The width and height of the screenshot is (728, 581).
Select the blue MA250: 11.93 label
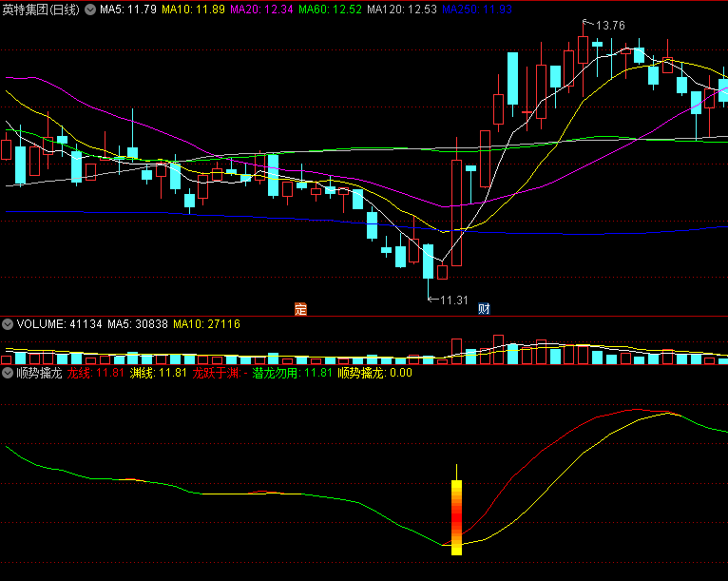coord(477,10)
